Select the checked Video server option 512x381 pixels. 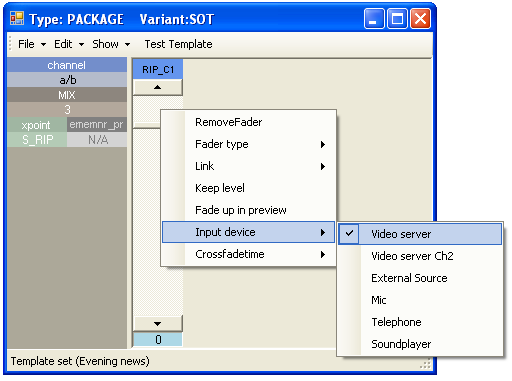click(x=420, y=234)
